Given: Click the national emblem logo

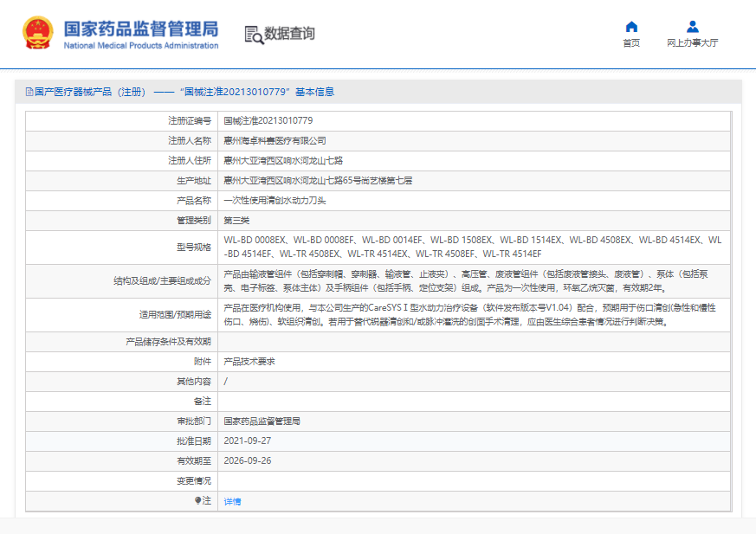Looking at the screenshot, I should coord(38,33).
